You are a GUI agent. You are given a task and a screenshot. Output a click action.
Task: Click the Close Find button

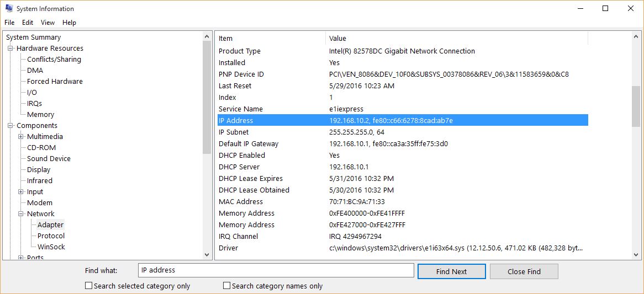tap(524, 271)
